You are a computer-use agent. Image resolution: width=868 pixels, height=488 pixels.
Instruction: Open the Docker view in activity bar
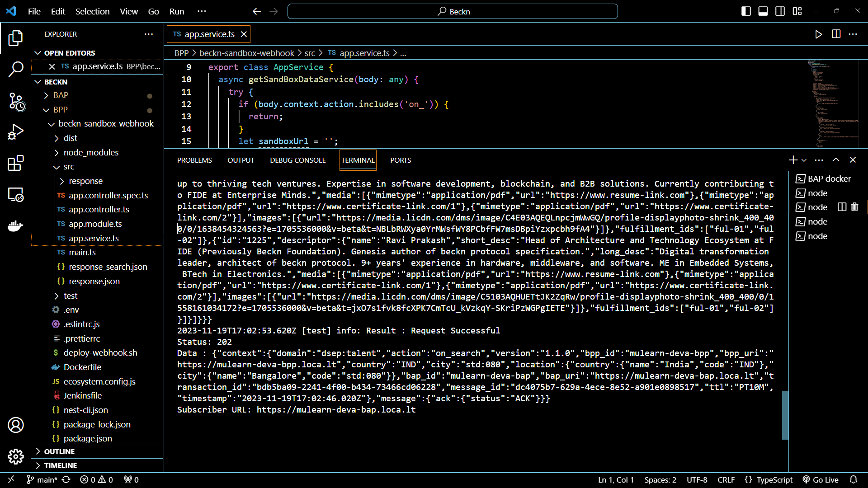coord(16,225)
